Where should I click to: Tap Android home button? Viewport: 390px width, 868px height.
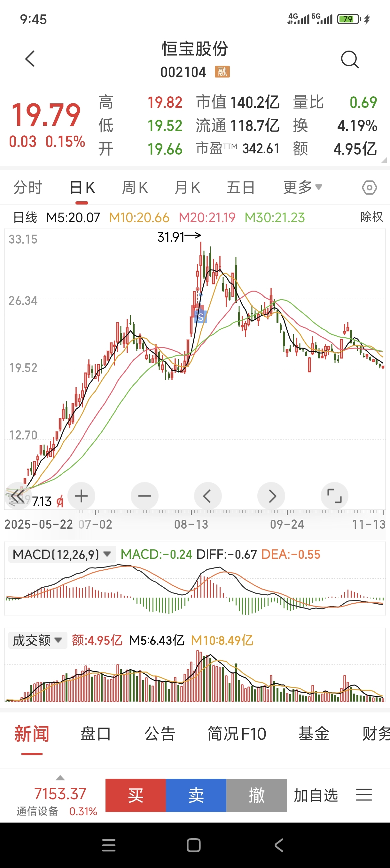pos(194,845)
